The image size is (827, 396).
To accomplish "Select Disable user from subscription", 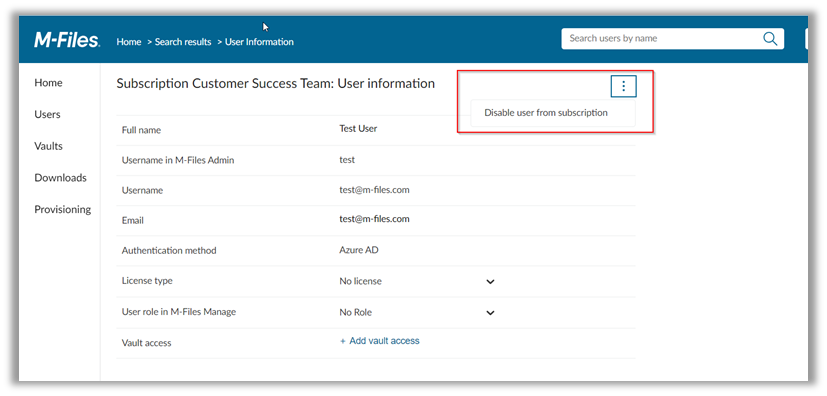I will pos(546,113).
